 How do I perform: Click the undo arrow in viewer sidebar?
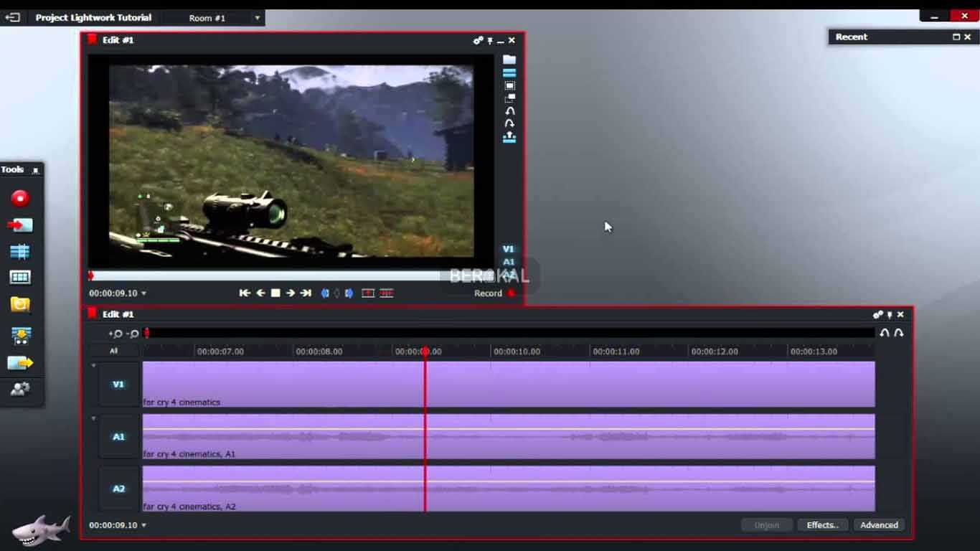pos(509,111)
